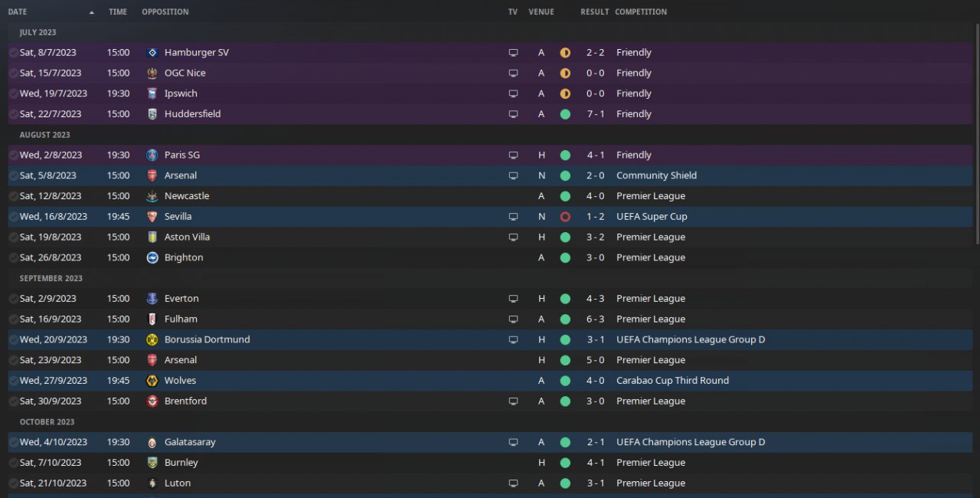The height and width of the screenshot is (498, 980).
Task: Sort by the Opposition column header
Action: 165,12
